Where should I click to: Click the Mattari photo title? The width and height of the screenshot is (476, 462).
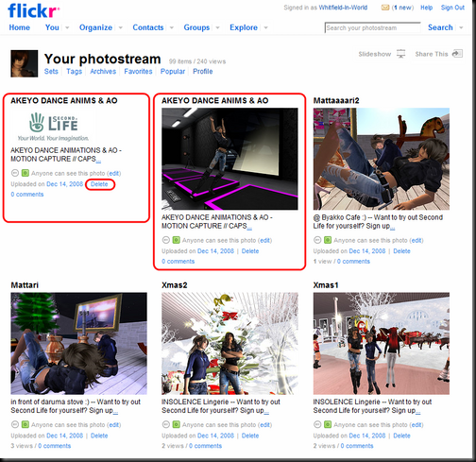click(25, 285)
